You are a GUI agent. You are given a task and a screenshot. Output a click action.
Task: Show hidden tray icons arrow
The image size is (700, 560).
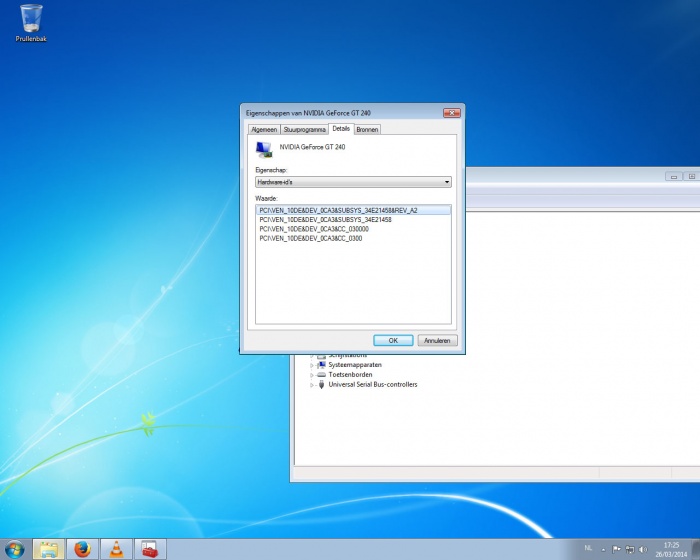coord(603,550)
